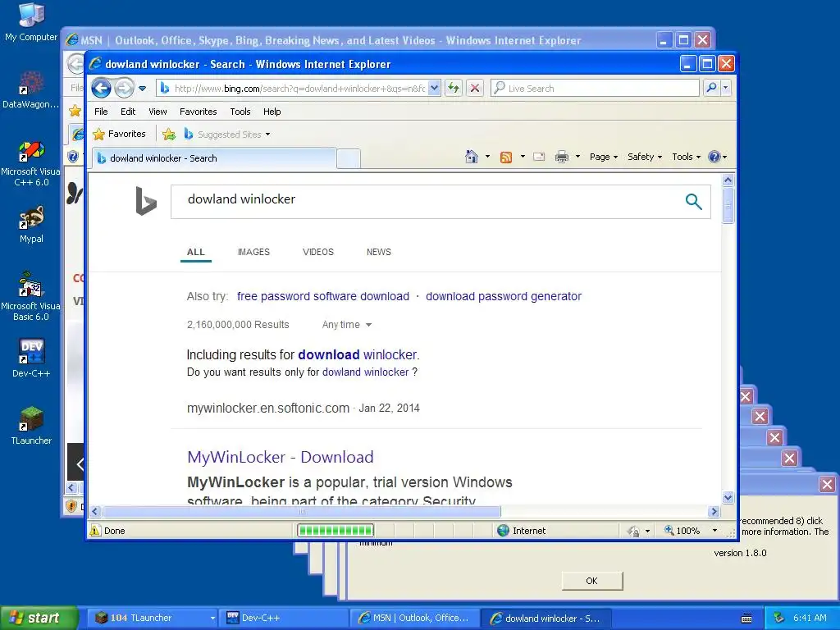Select Microsoft Visual C++ 6.0 desktop icon
The width and height of the screenshot is (840, 630).
[x=30, y=163]
